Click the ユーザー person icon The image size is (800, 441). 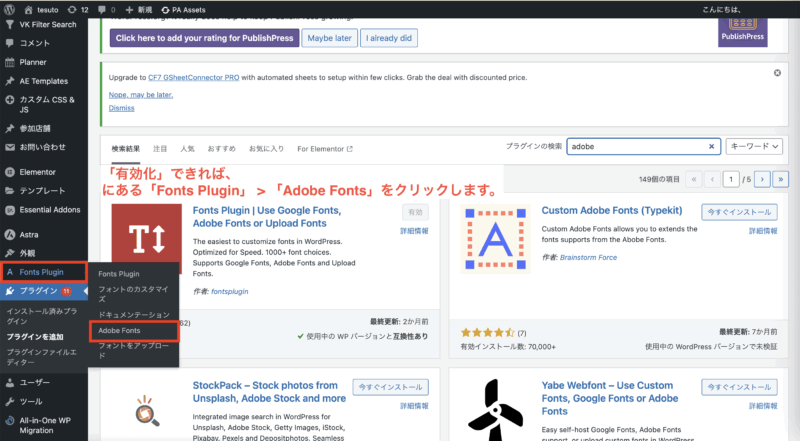click(10, 382)
